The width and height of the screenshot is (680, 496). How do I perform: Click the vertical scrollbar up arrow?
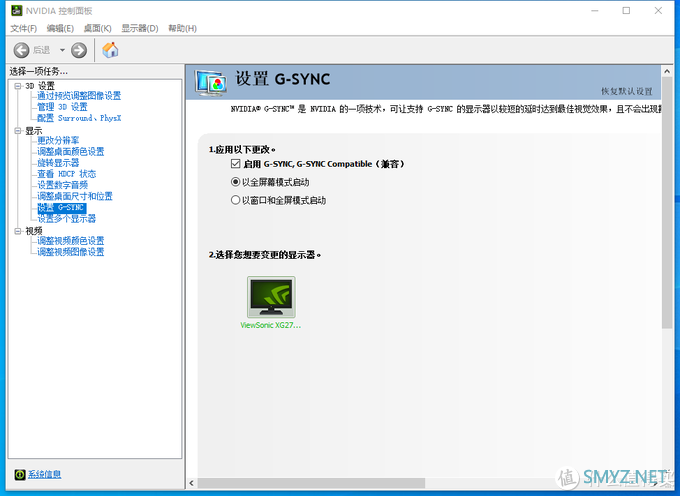[667, 71]
